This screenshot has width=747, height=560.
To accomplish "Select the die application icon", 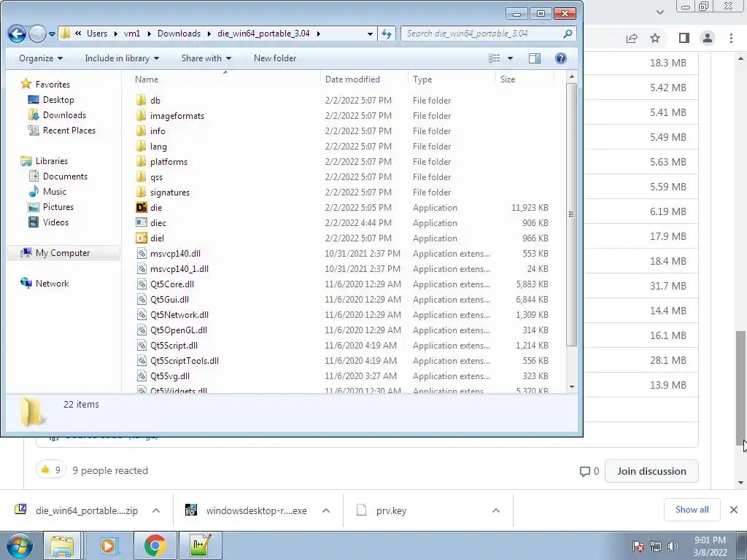I will click(142, 208).
